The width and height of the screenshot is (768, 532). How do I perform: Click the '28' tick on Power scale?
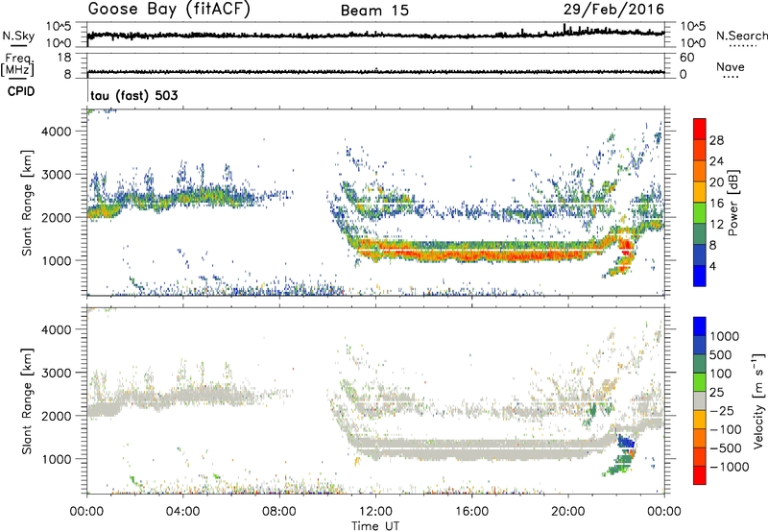[716, 140]
